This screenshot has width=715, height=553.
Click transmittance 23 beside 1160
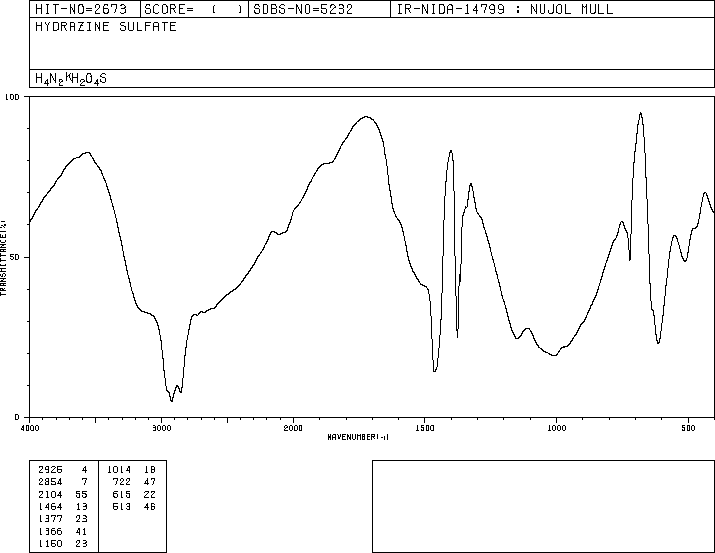pyautogui.click(x=81, y=543)
